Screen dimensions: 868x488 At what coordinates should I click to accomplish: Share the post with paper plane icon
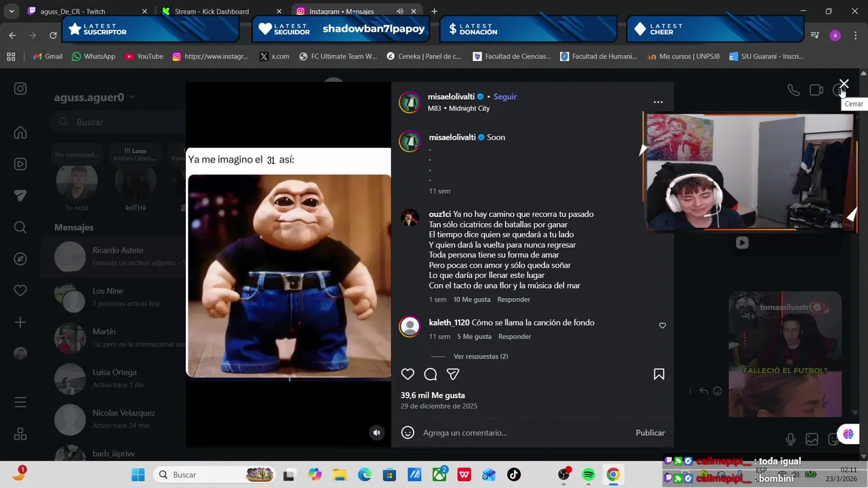tap(453, 374)
